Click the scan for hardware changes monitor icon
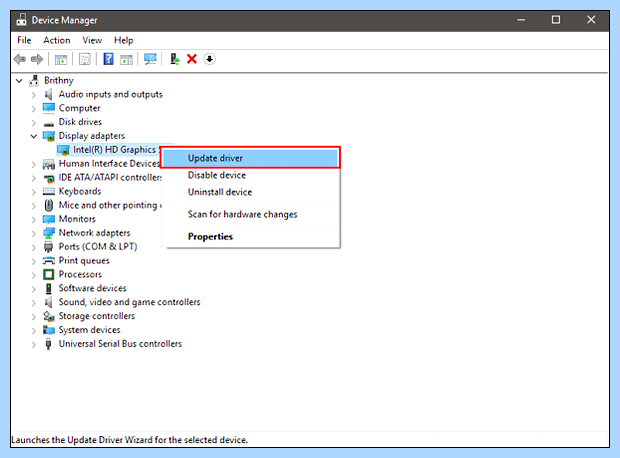This screenshot has height=458, width=620. click(150, 59)
